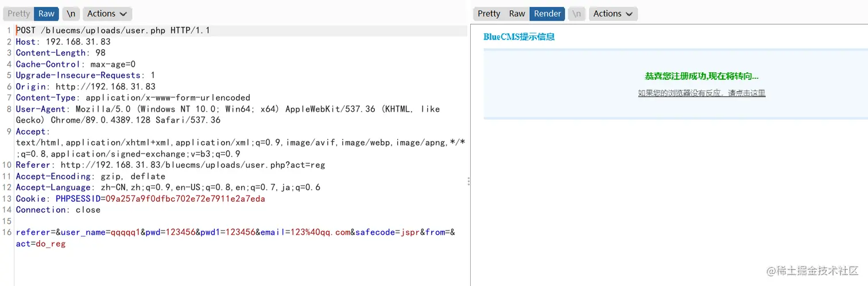
Task: Click the panel splitter drag handle
Action: (469, 181)
